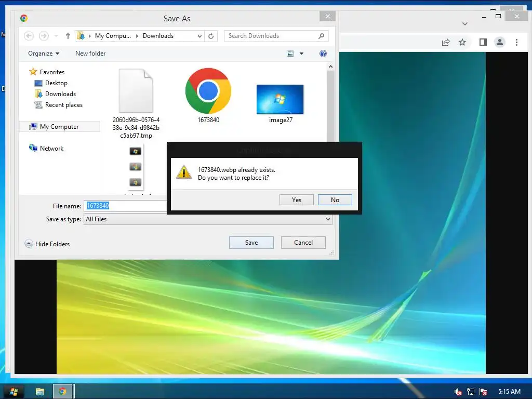Screen dimensions: 532x399
Task: Click the file list scroll-up arrow
Action: (x=330, y=67)
